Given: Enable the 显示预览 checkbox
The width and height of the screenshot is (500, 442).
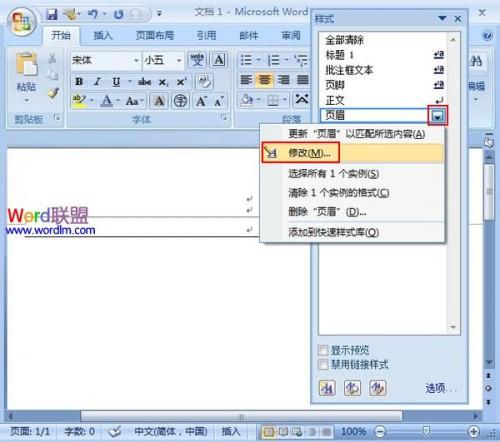Looking at the screenshot, I should pos(323,350).
